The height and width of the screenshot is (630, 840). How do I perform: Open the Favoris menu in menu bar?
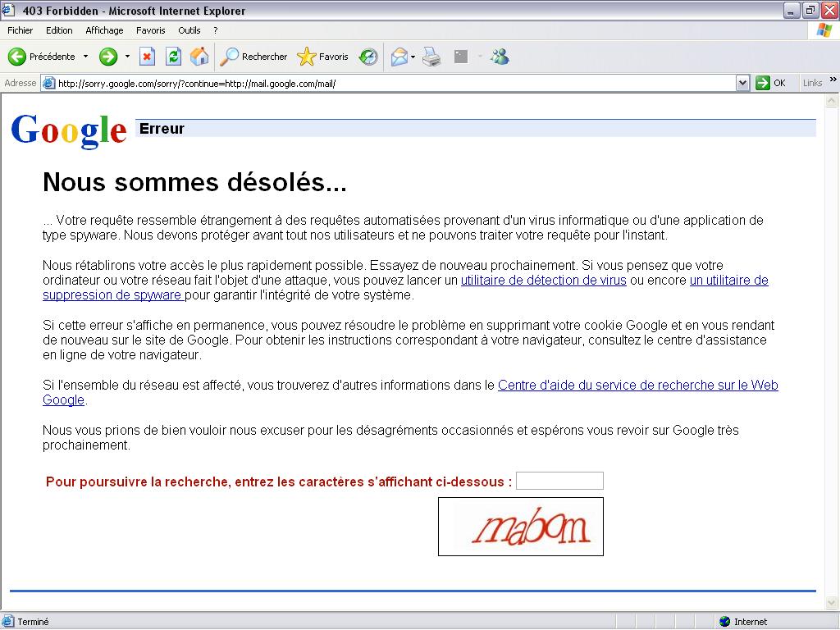click(x=151, y=30)
